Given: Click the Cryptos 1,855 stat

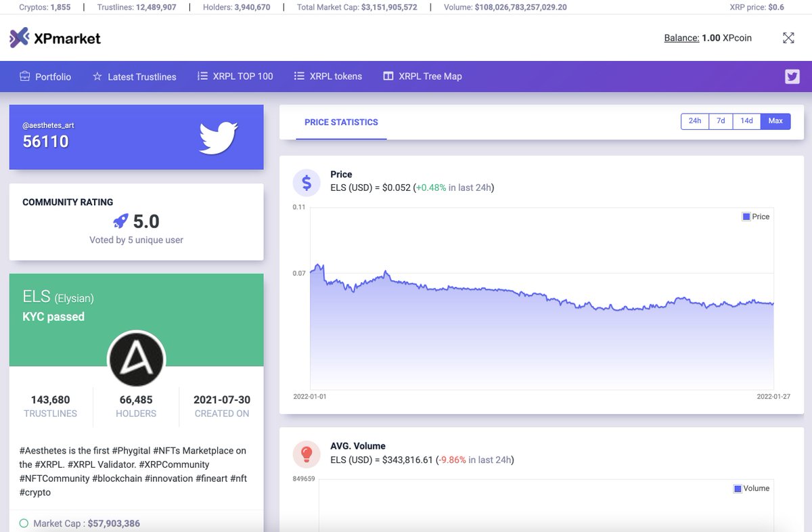Looking at the screenshot, I should tap(45, 7).
